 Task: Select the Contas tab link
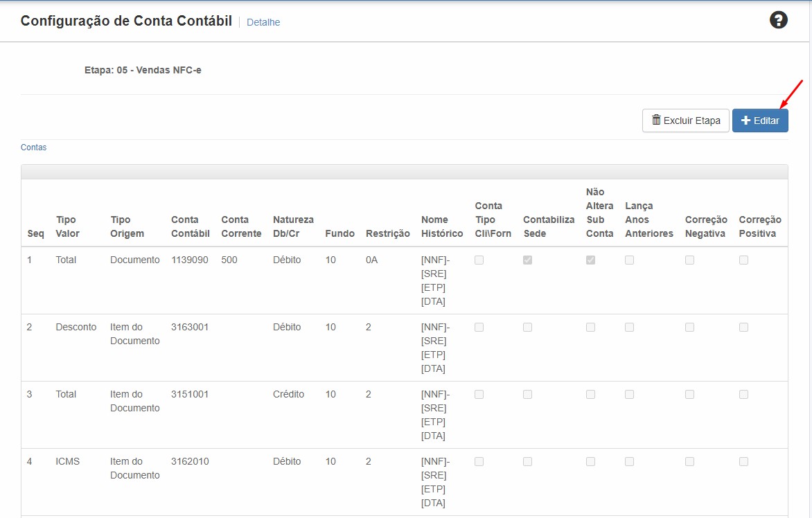(33, 148)
